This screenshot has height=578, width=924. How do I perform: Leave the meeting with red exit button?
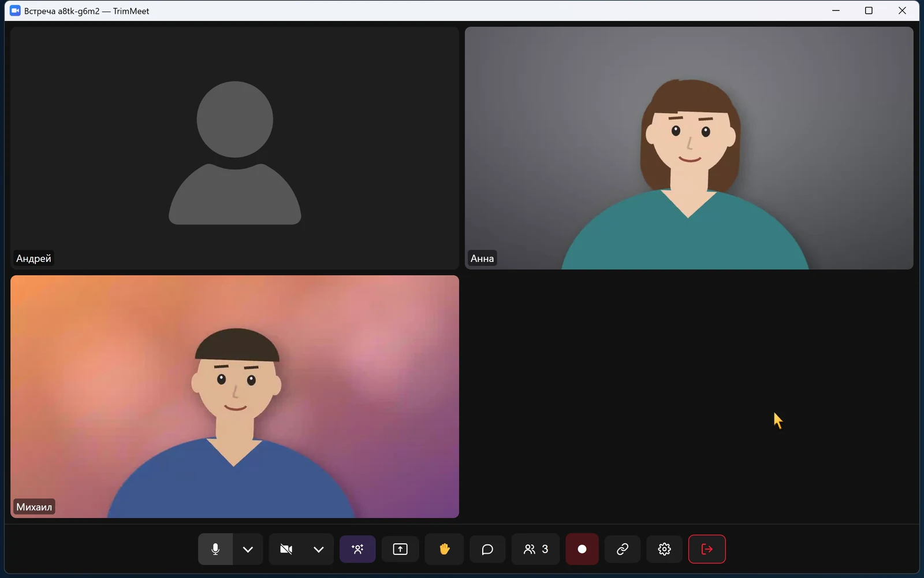(x=707, y=549)
